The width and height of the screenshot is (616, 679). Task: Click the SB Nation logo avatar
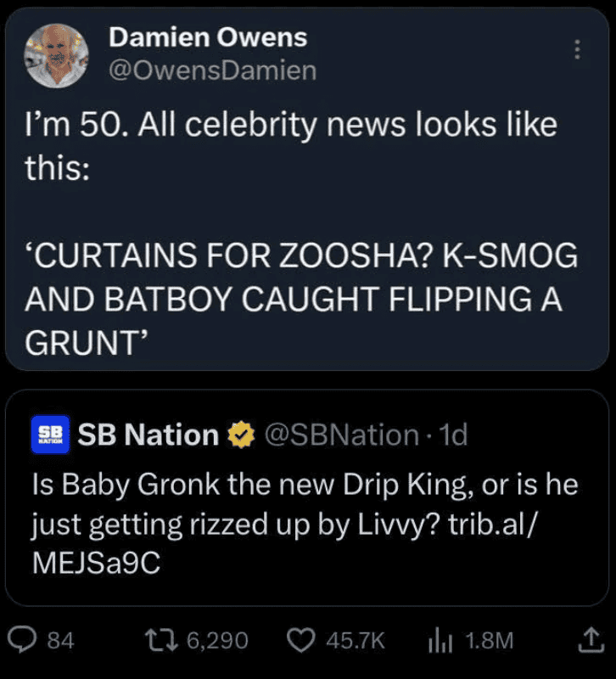click(52, 435)
